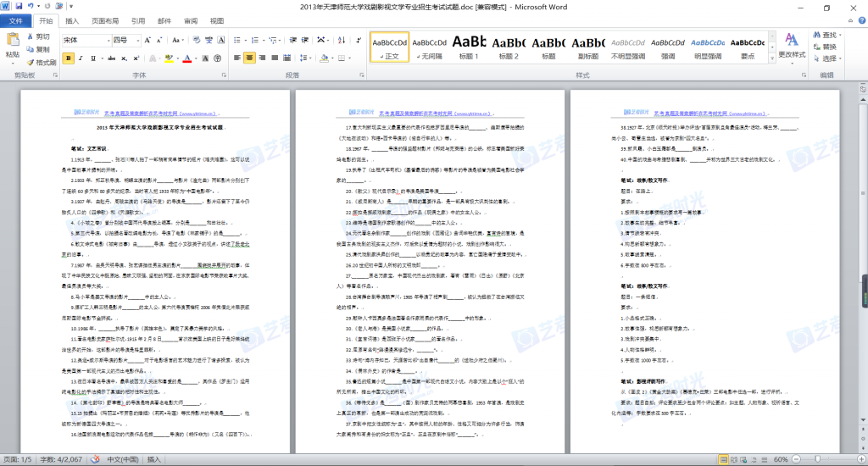868x466 pixels.
Task: Expand the styles gallery more arrow
Action: (x=771, y=57)
